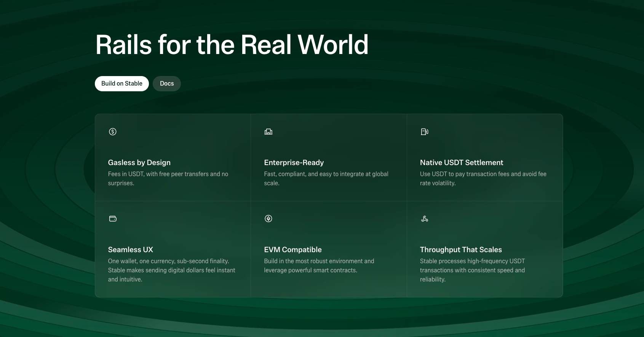
Task: Click the EVM Compatible heading
Action: [x=292, y=250]
